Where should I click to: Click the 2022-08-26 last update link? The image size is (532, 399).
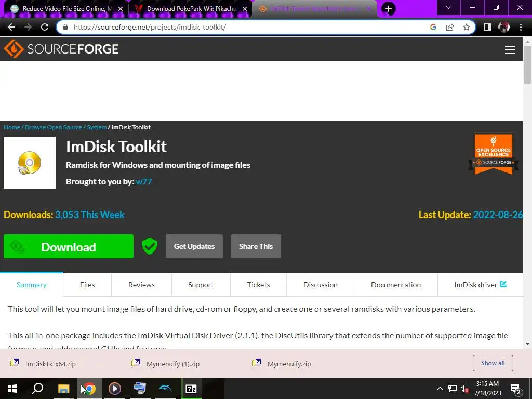pos(498,215)
